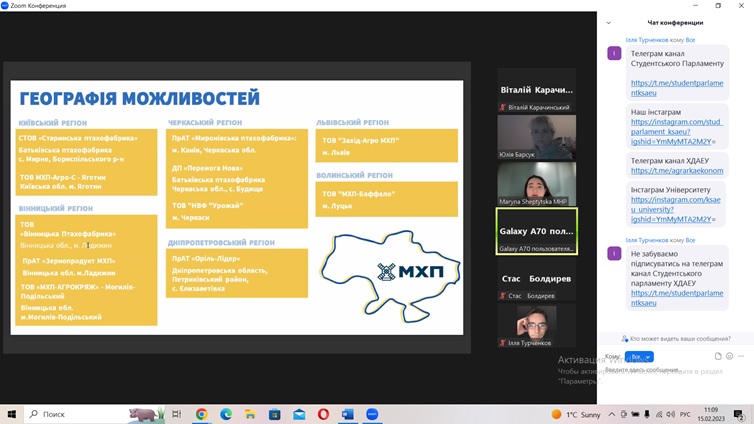Open the Windows Start menu

click(x=12, y=414)
